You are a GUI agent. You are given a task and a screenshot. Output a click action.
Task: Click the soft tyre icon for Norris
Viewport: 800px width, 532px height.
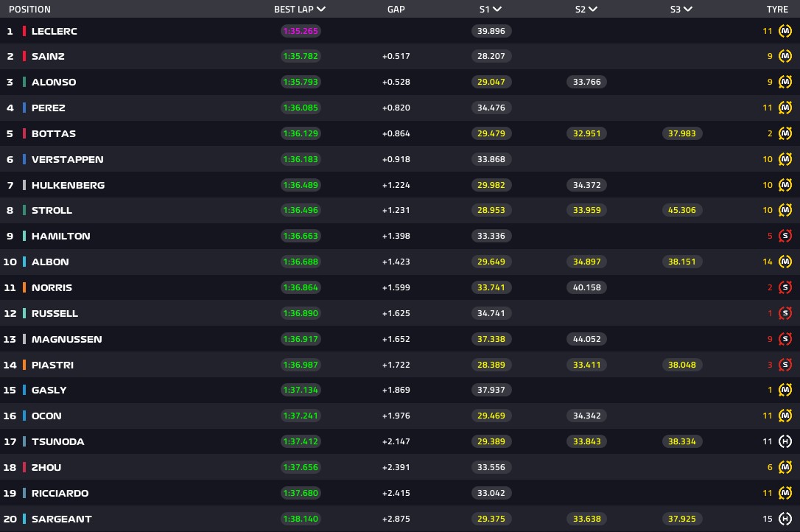pyautogui.click(x=785, y=287)
